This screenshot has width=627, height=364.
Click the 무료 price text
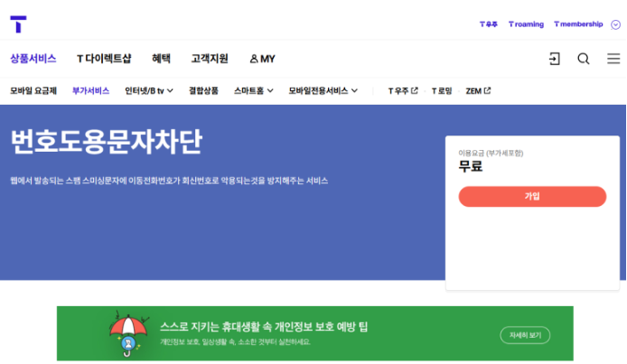[471, 166]
